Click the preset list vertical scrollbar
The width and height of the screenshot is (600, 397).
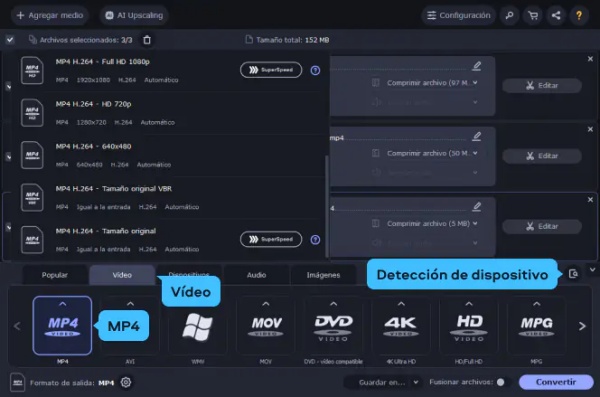tap(326, 207)
